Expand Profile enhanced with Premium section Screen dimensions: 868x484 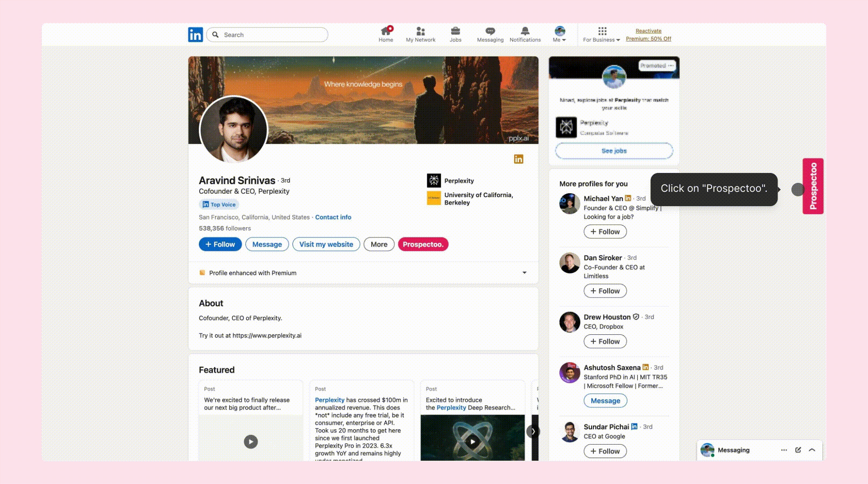(524, 272)
